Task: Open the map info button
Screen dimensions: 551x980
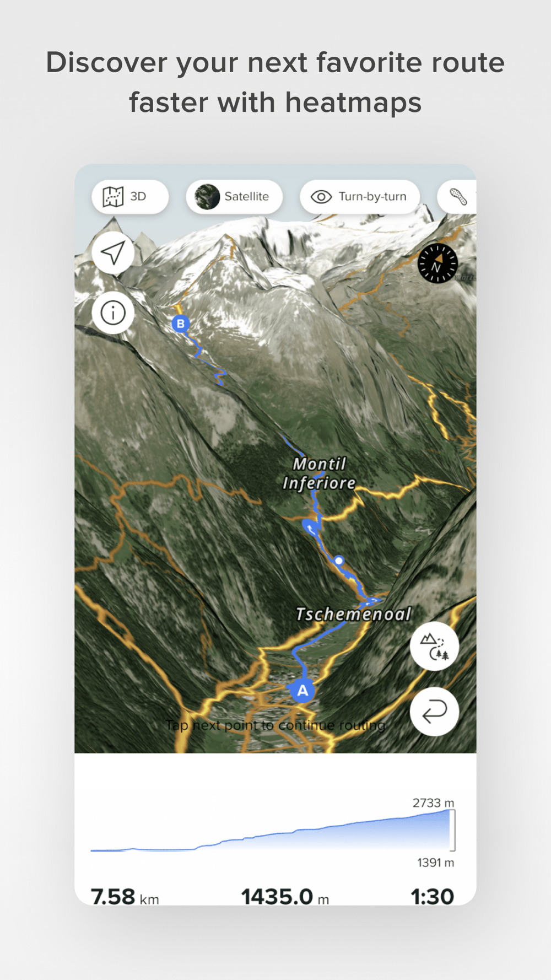Action: [x=113, y=313]
